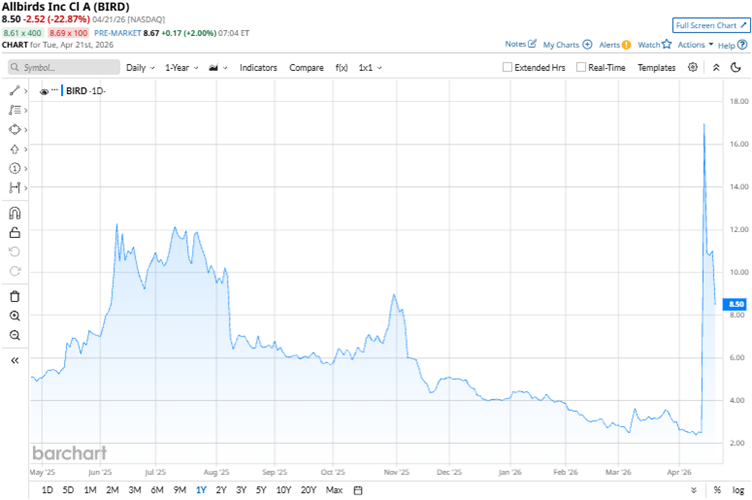The height and width of the screenshot is (500, 752).
Task: Select the 6M time range
Action: [x=157, y=490]
